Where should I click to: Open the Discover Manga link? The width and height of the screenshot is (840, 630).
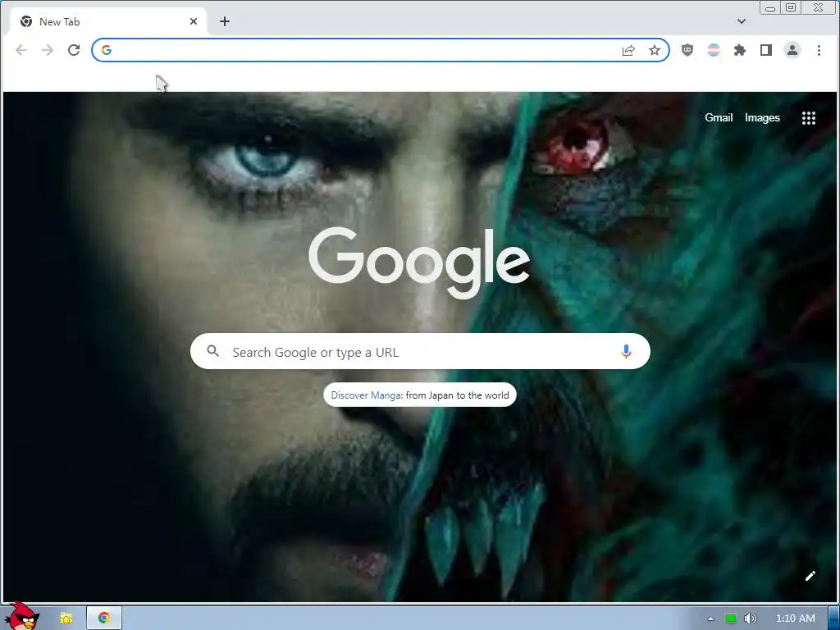(420, 395)
